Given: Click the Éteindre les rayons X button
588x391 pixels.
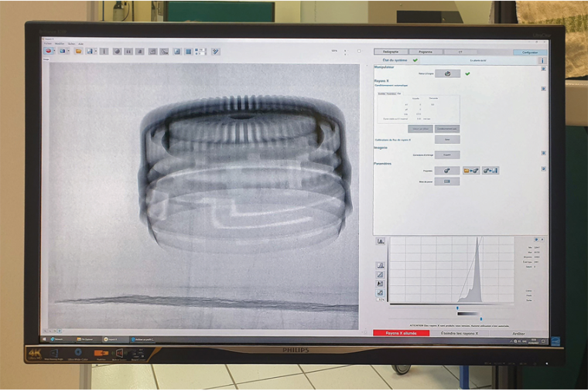Looking at the screenshot, I should (459, 333).
